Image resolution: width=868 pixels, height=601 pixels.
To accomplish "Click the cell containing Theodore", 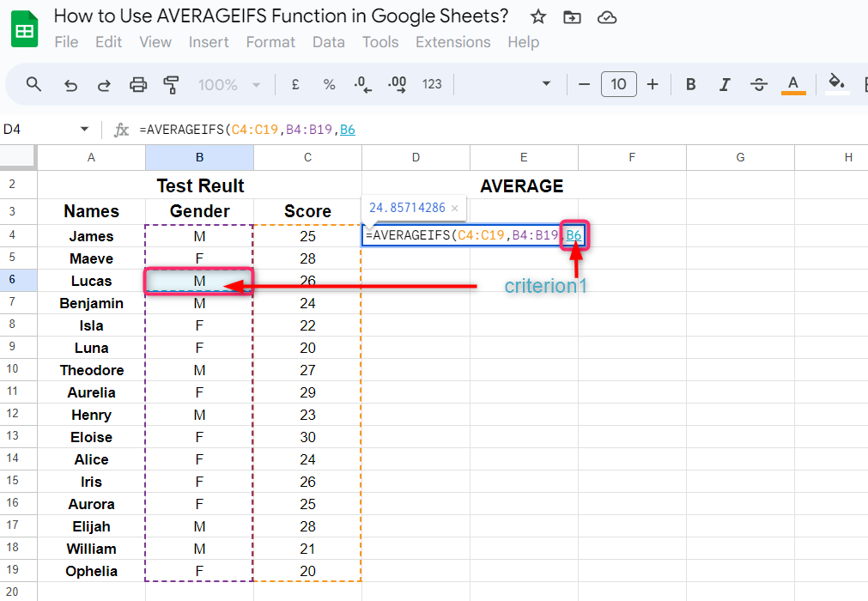I will click(91, 370).
